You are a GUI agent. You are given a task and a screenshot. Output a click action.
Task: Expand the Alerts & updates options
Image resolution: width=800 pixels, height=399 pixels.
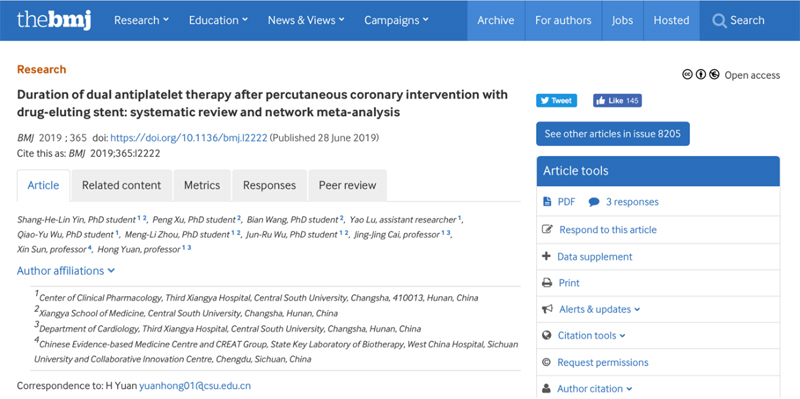[x=599, y=309]
